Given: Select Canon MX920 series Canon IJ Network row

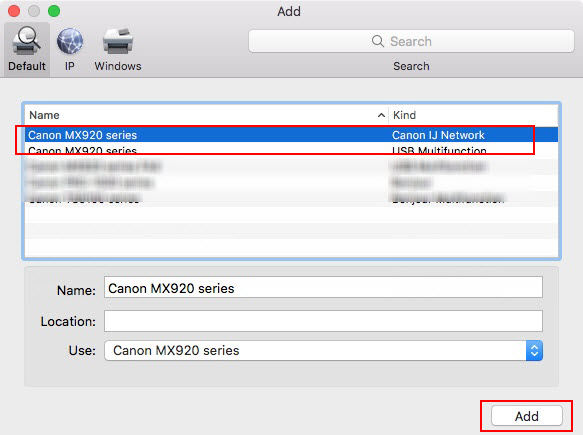Looking at the screenshot, I should click(x=292, y=135).
